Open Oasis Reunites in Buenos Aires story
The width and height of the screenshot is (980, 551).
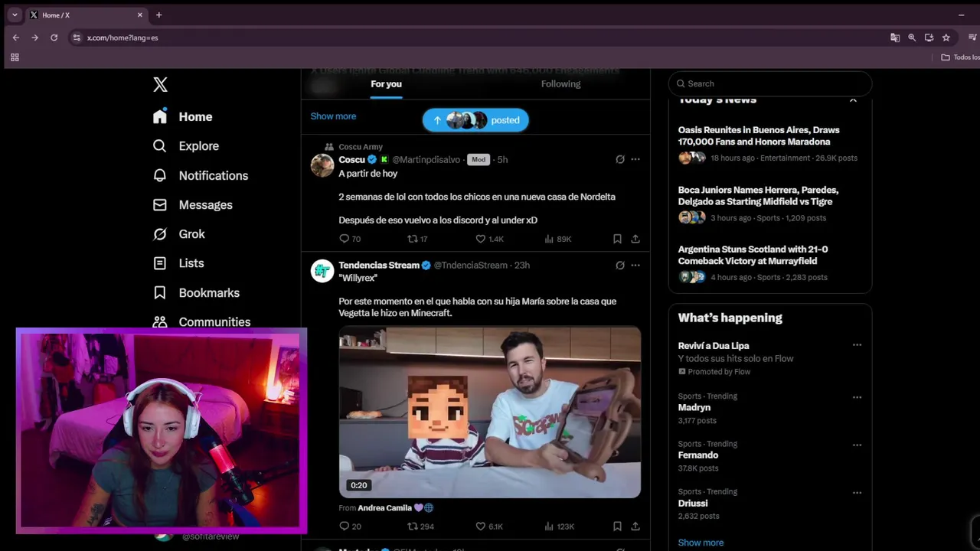[x=769, y=144]
